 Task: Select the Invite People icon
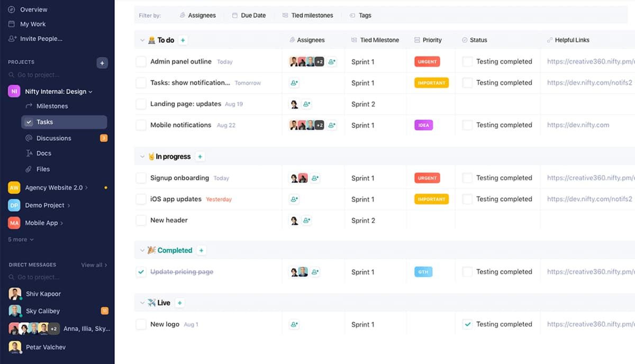click(x=11, y=38)
